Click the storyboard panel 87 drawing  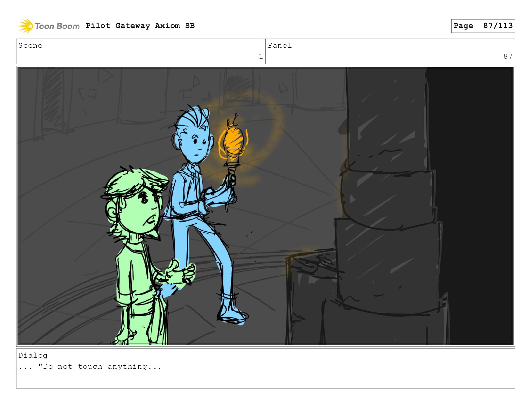tap(266, 206)
